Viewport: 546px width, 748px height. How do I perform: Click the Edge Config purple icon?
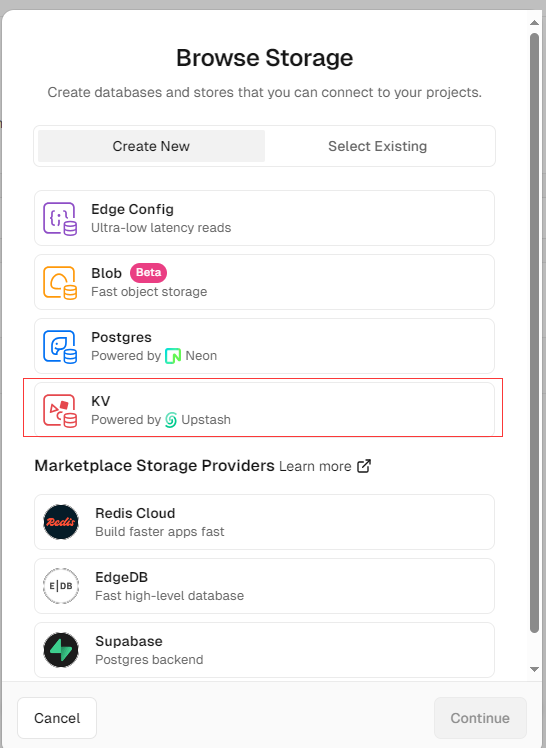[x=60, y=218]
